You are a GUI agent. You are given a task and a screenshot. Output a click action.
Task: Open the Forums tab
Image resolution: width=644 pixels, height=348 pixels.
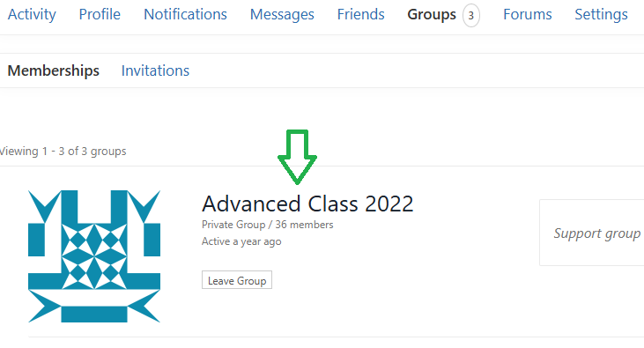(x=528, y=14)
